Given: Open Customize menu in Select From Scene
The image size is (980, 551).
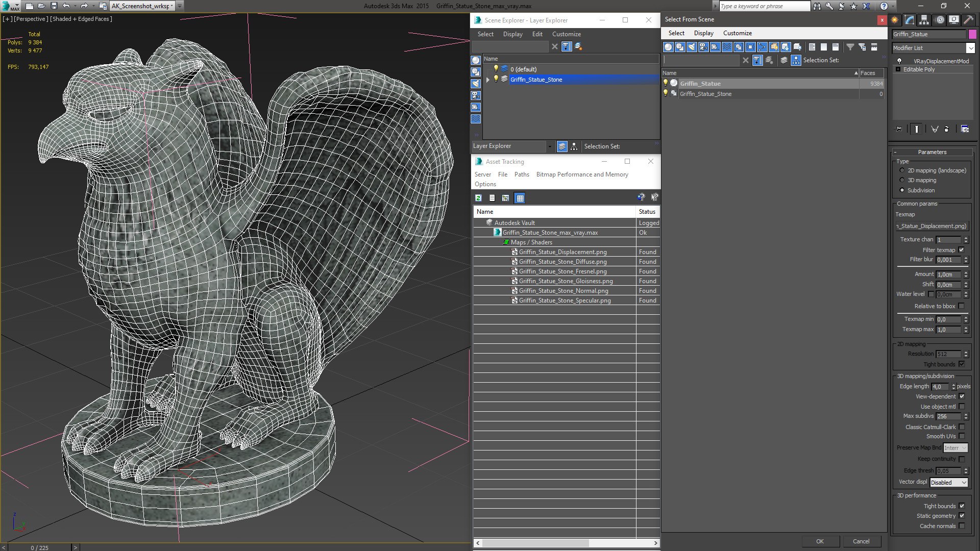Looking at the screenshot, I should click(x=737, y=33).
